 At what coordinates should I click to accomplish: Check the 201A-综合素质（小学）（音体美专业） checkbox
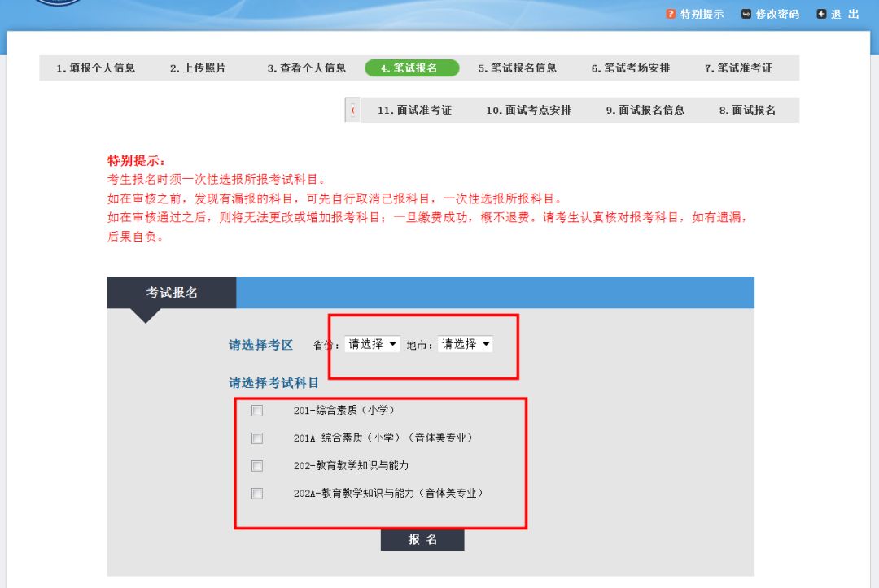click(258, 438)
